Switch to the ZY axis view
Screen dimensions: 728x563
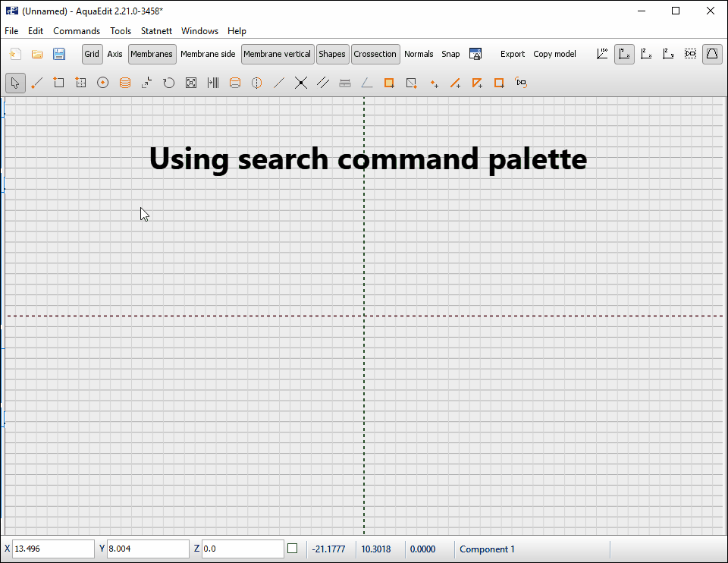pyautogui.click(x=668, y=54)
